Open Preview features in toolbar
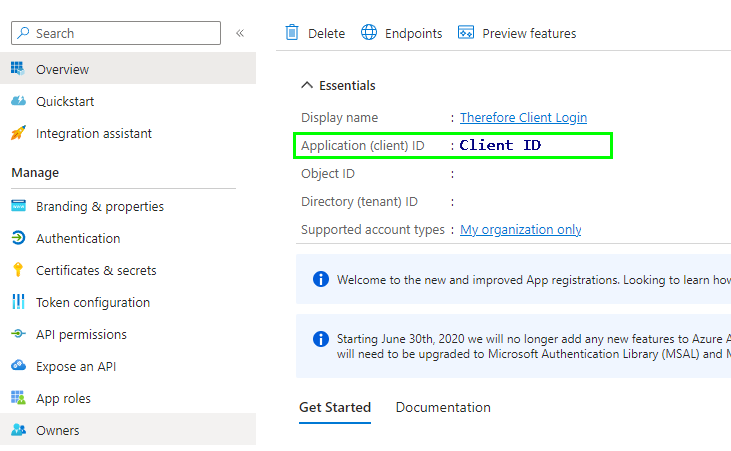The height and width of the screenshot is (451, 731). [x=517, y=33]
